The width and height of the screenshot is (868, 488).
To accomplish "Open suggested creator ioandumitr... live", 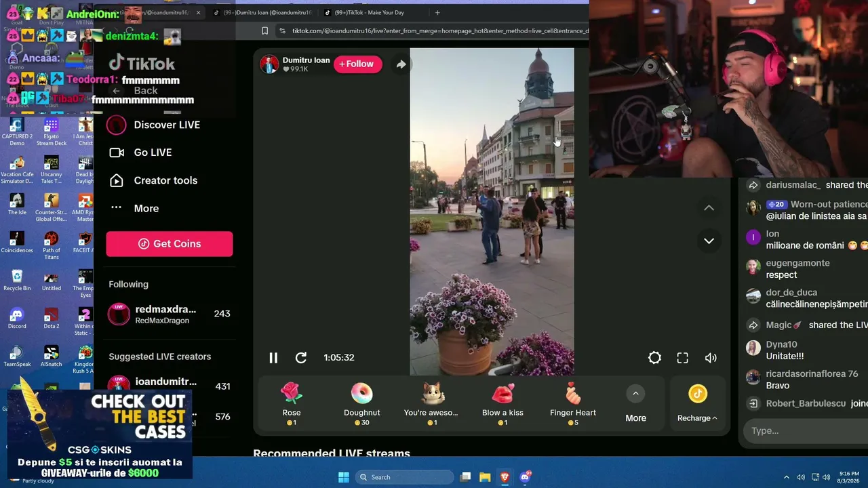I will [x=170, y=386].
